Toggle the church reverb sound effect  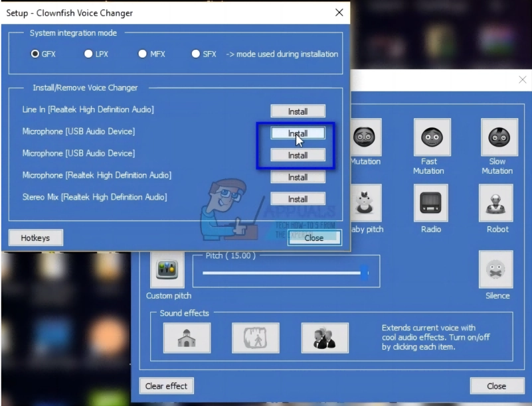click(x=187, y=338)
